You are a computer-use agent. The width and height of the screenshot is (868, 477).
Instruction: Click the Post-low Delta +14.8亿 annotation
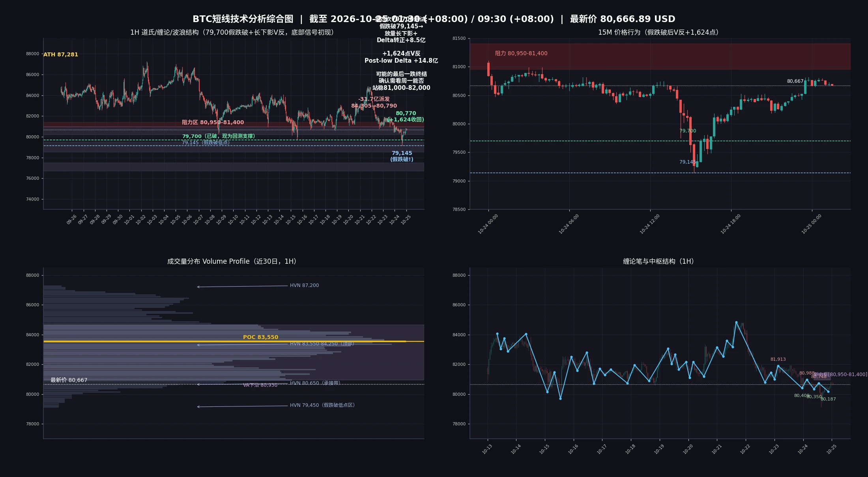point(401,61)
